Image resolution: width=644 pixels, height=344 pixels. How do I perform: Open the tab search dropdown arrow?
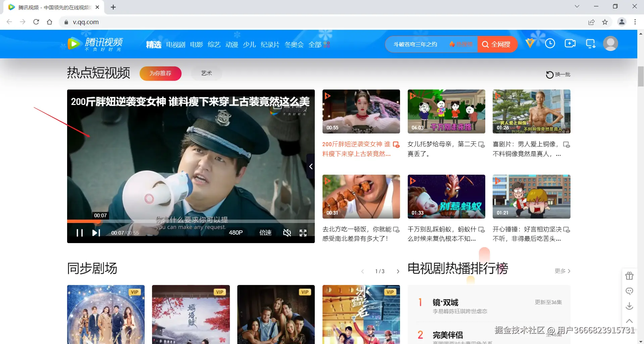[577, 6]
